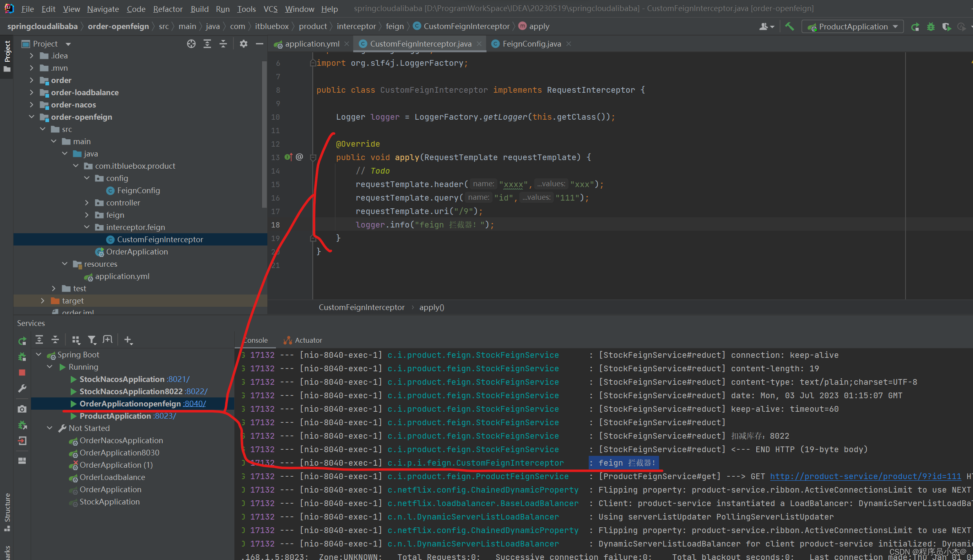
Task: Click the "feign 拦截器!" highlighted console text
Action: (x=623, y=463)
